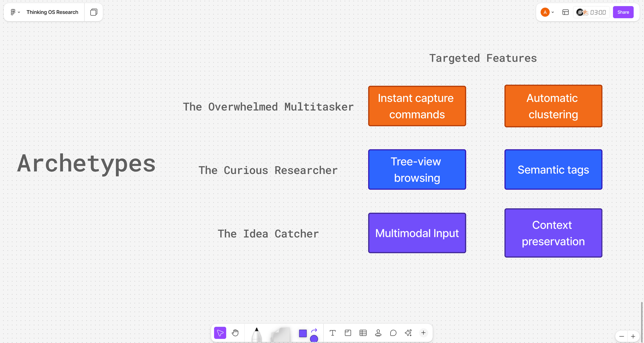Select the Hand pan tool

tap(235, 333)
